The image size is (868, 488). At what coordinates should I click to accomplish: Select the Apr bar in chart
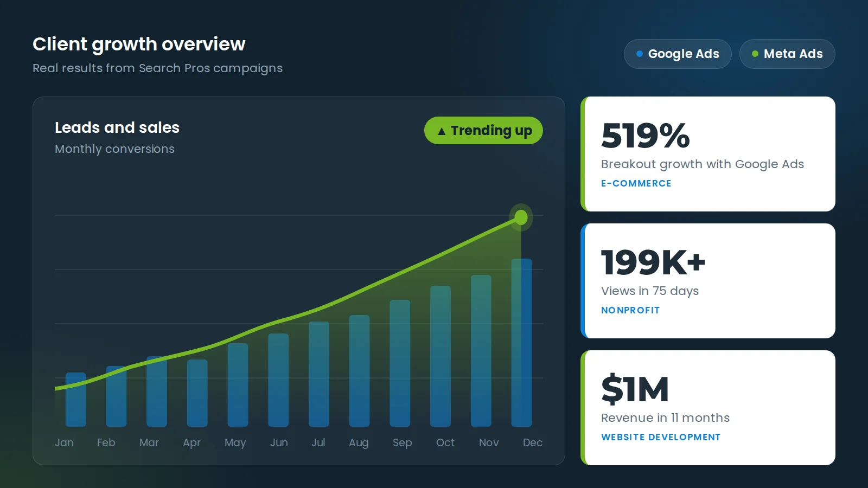point(197,393)
